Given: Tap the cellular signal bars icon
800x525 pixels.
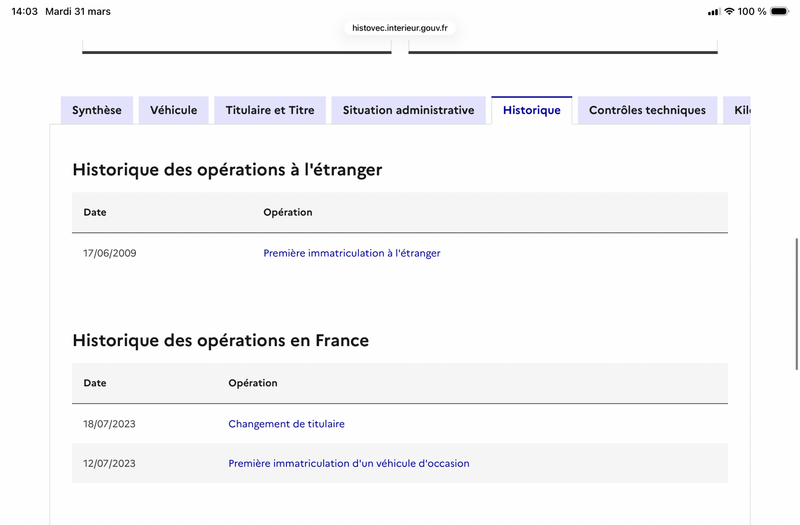Looking at the screenshot, I should (714, 11).
